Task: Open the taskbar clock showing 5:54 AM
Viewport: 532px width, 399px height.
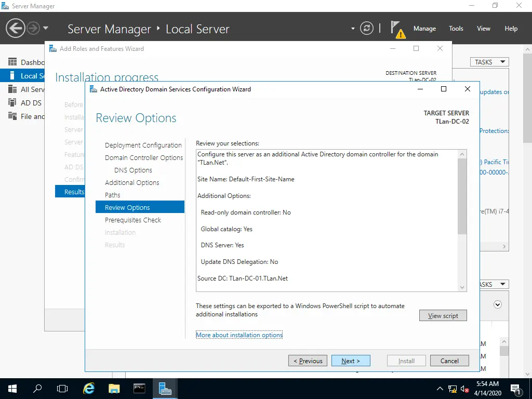Action: [487, 389]
